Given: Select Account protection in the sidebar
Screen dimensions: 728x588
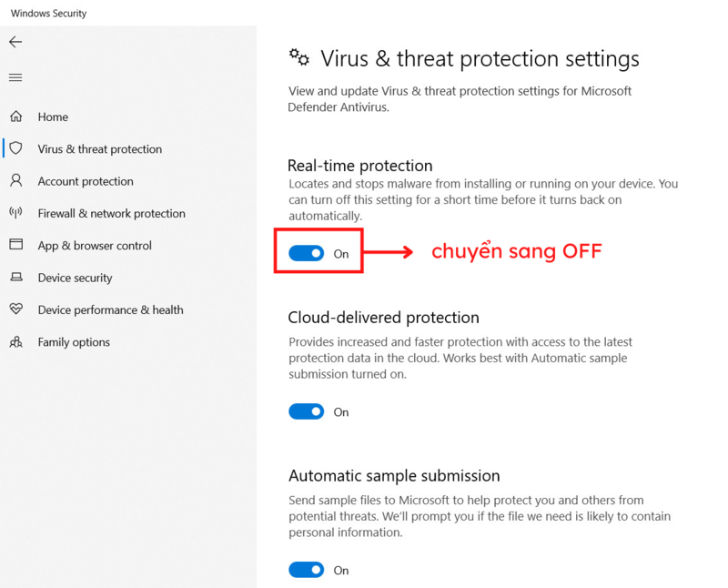Looking at the screenshot, I should click(x=86, y=181).
